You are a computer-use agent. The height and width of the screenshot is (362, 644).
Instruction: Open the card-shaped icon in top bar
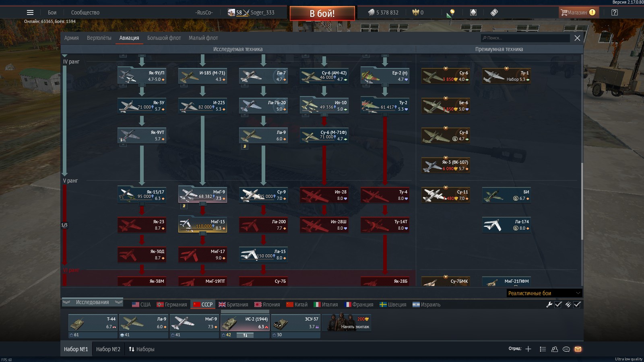pyautogui.click(x=473, y=12)
